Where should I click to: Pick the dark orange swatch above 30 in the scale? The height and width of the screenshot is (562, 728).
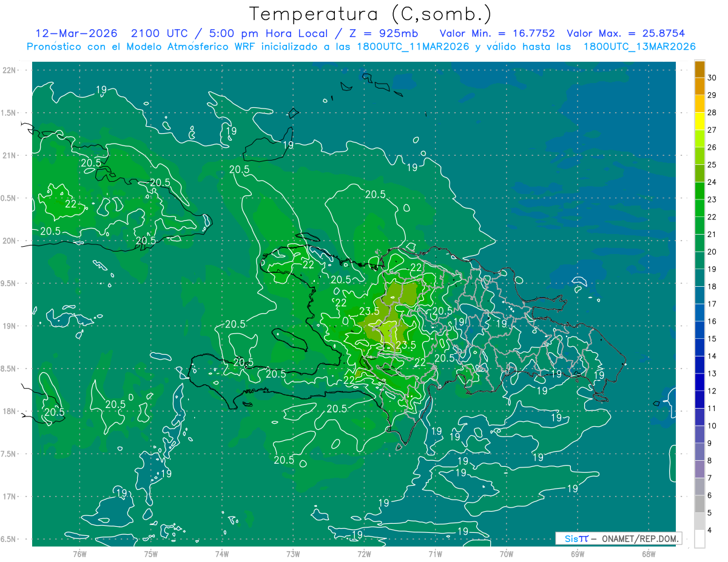700,69
